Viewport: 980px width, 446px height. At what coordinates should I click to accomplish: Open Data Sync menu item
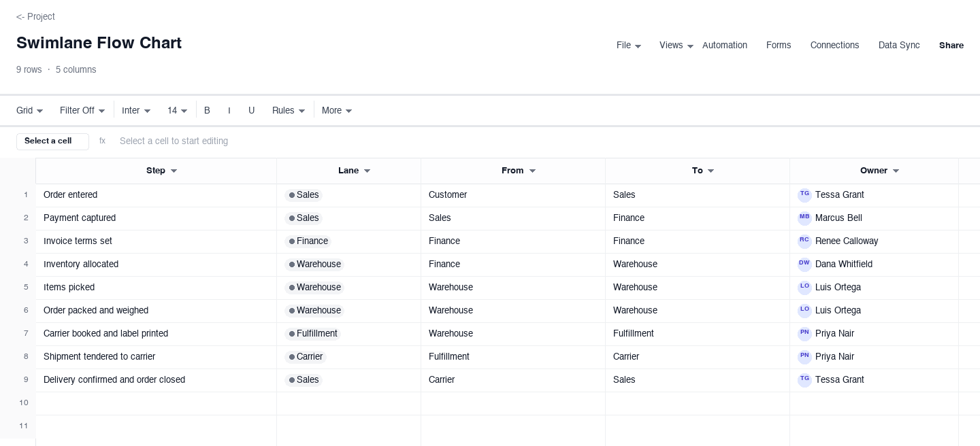pyautogui.click(x=899, y=46)
